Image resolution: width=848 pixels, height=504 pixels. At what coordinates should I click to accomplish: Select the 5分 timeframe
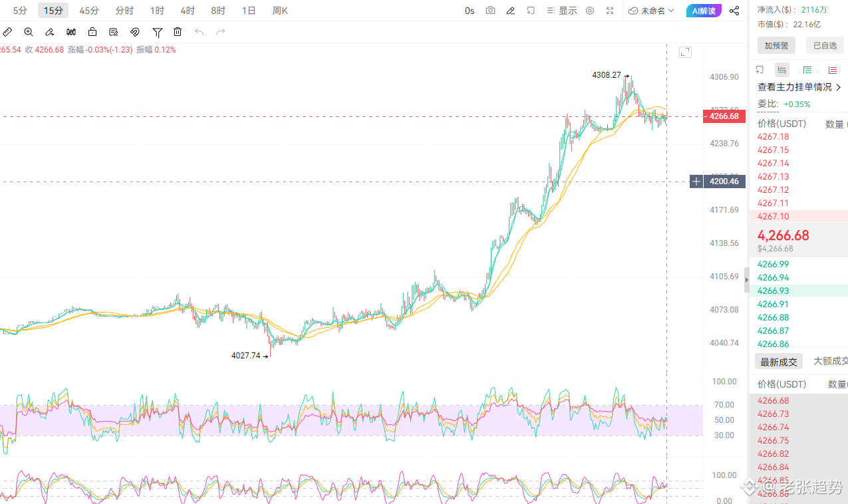(x=20, y=11)
